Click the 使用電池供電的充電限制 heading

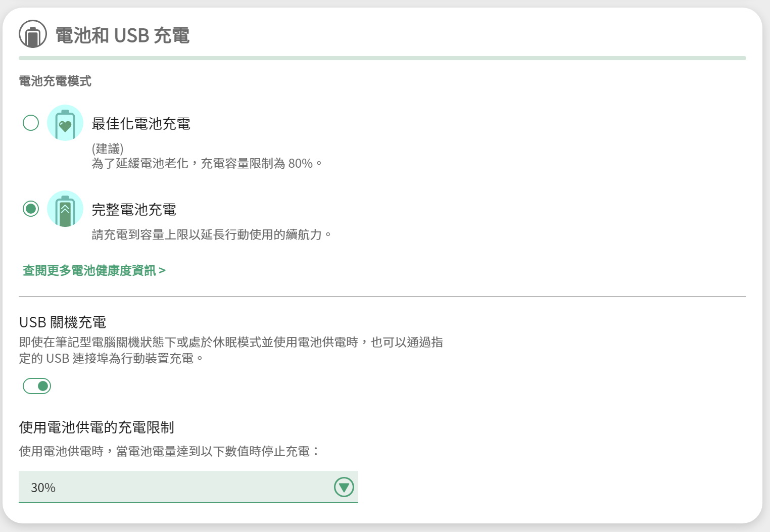pyautogui.click(x=97, y=427)
